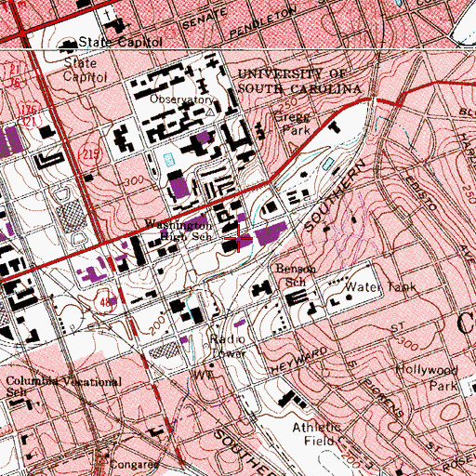Viewport: 476px width, 476px height.
Task: Click the route 48 highway shield
Action: 105,302
